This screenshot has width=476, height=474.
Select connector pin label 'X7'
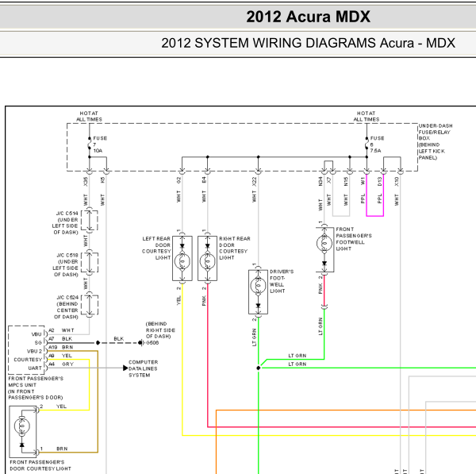tap(328, 180)
